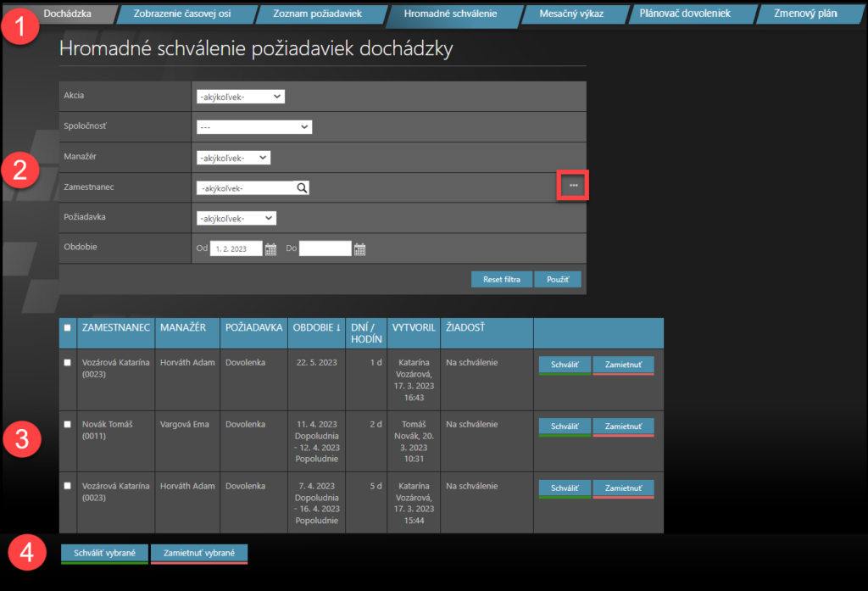Click the magnifier icon in Zamestnanec field
868x591 pixels.
click(x=302, y=188)
